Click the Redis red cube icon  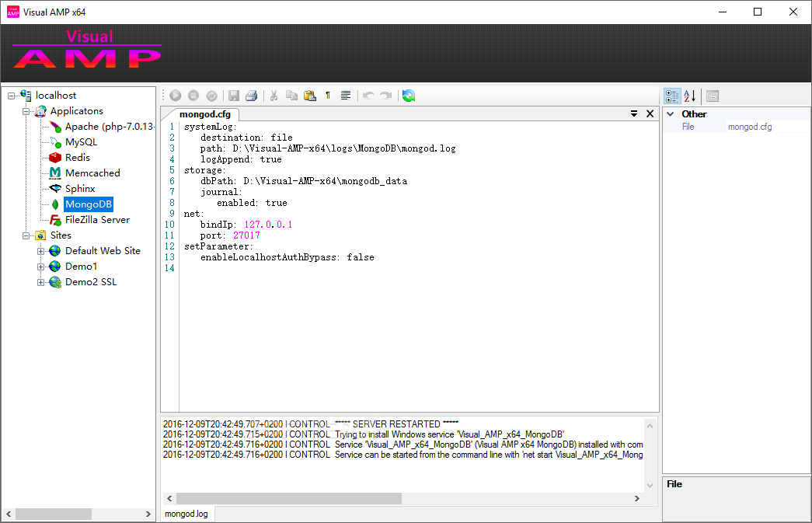tap(55, 158)
